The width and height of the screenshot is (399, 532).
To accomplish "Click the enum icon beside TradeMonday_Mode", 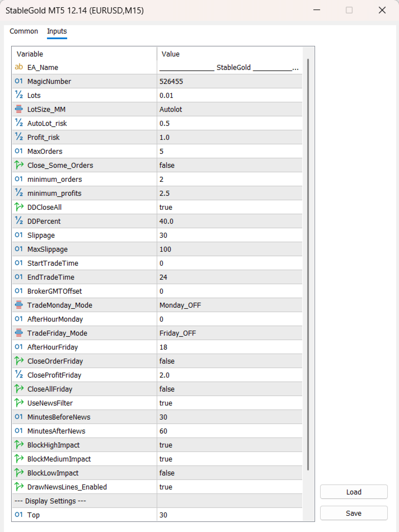I will [19, 305].
